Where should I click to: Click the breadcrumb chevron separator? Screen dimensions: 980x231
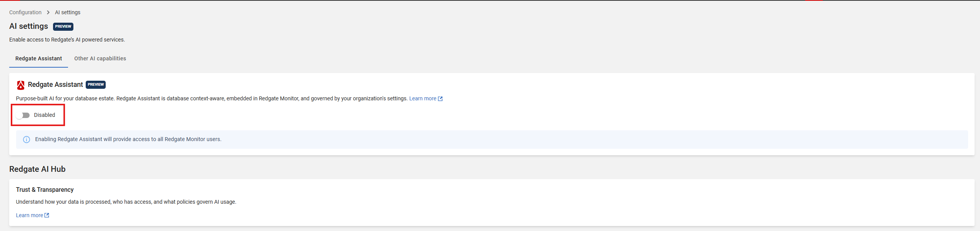coord(48,12)
